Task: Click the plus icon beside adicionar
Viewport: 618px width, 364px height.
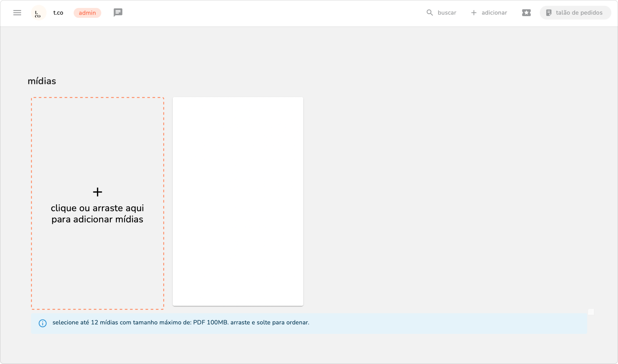Action: point(473,13)
